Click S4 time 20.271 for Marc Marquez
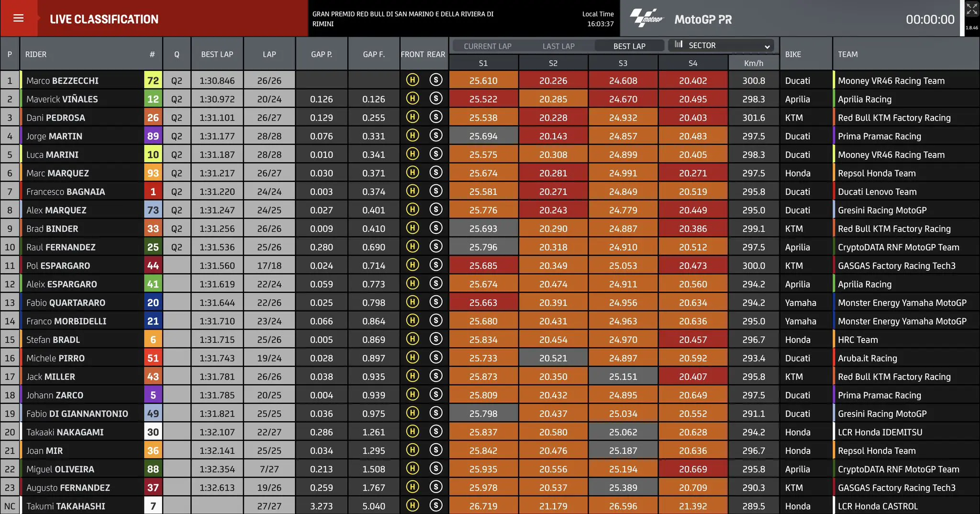Viewport: 980px width, 514px height. (693, 173)
